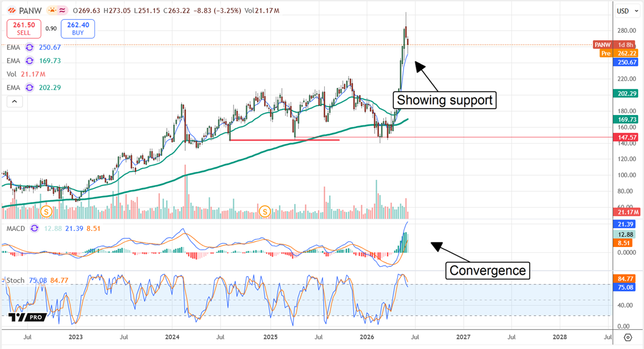The width and height of the screenshot is (644, 349).
Task: Click the 0.90 spread value between SELL and BUY
Action: 51,29
